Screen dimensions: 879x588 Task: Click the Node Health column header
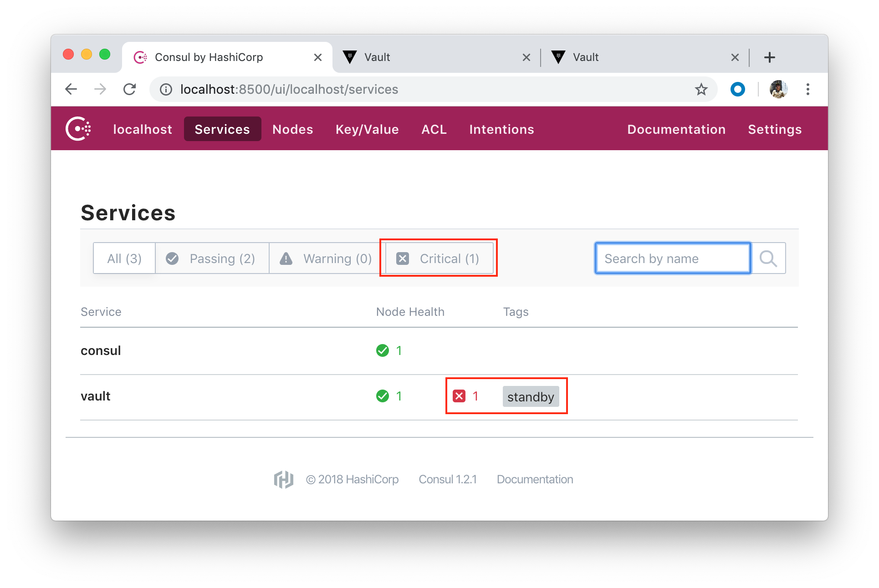coord(410,312)
